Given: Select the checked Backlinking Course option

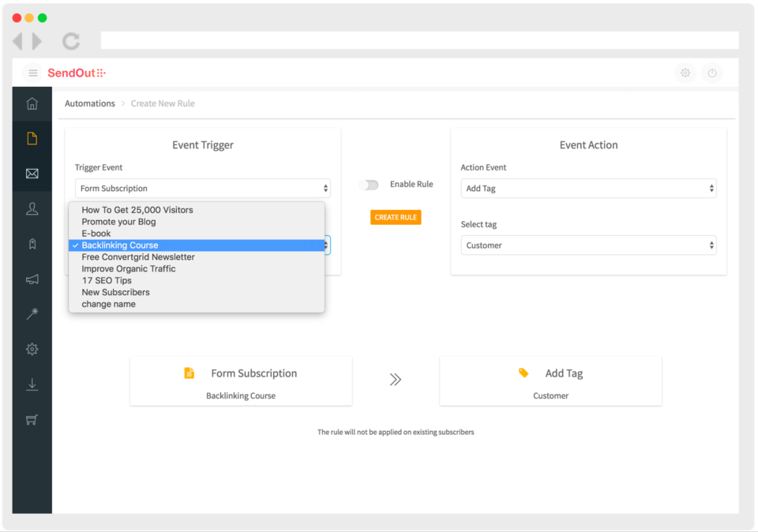Looking at the screenshot, I should [197, 245].
